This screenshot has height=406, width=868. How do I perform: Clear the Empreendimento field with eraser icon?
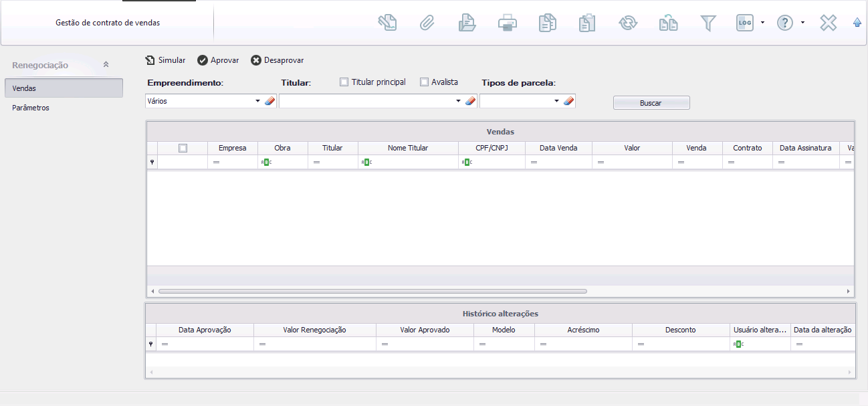click(269, 101)
